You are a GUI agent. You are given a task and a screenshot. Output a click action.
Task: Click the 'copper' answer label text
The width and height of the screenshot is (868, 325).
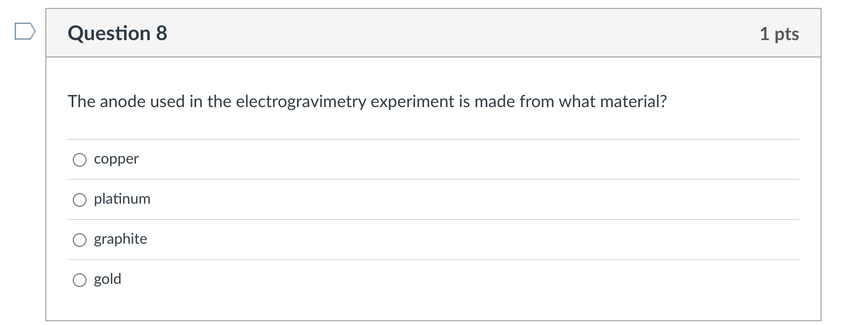[116, 159]
